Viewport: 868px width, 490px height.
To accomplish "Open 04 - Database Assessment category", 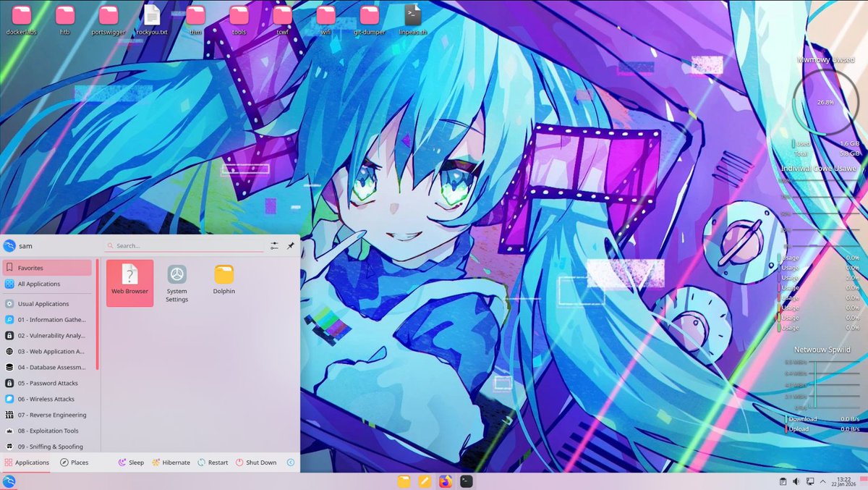I will (x=47, y=368).
